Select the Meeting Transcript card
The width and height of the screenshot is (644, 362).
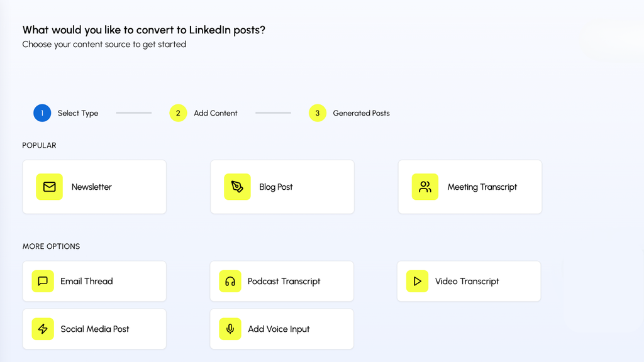[470, 187]
